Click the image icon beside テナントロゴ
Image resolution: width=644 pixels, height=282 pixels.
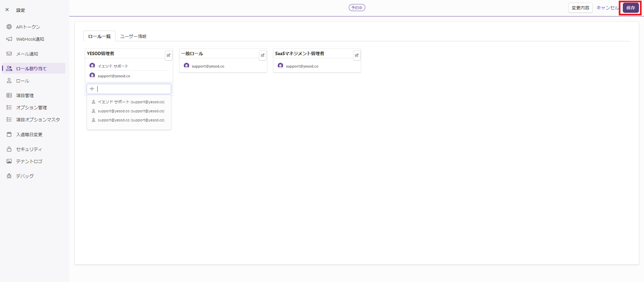[9, 161]
